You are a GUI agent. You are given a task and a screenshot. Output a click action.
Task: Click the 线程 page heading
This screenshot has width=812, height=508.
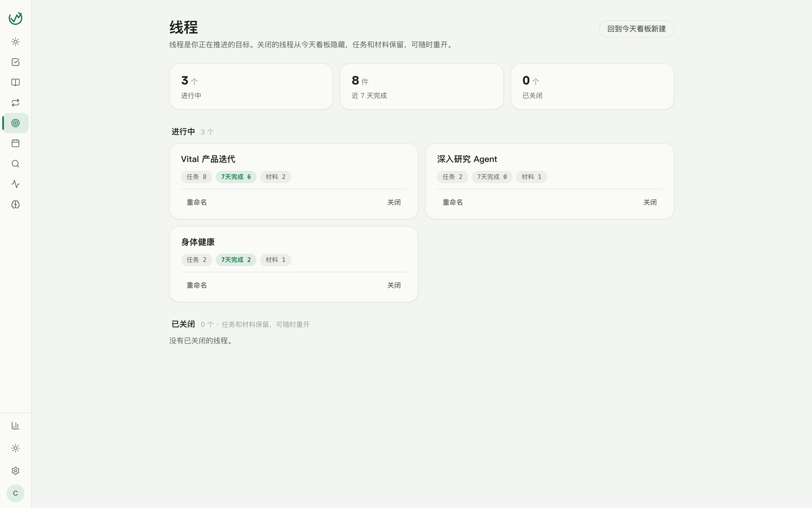[x=184, y=27]
